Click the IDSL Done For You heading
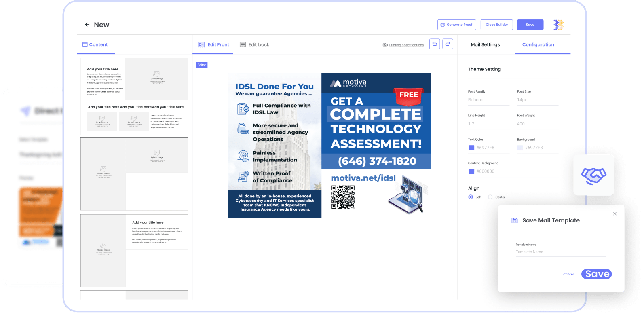This screenshot has width=644, height=315. point(274,87)
